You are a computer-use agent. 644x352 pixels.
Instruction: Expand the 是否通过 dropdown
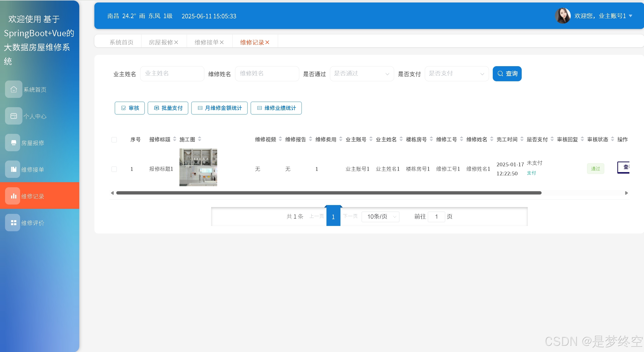(362, 74)
